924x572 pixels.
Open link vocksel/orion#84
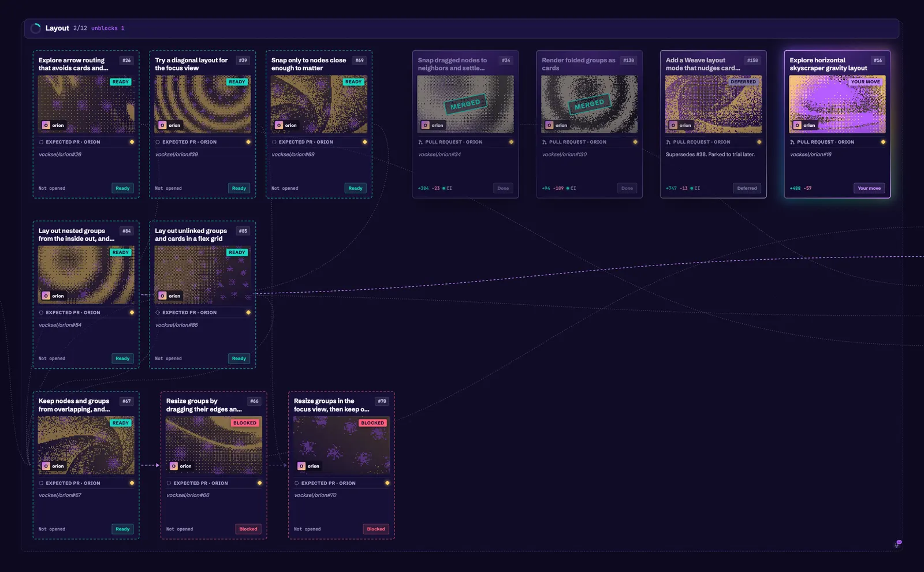(x=60, y=325)
